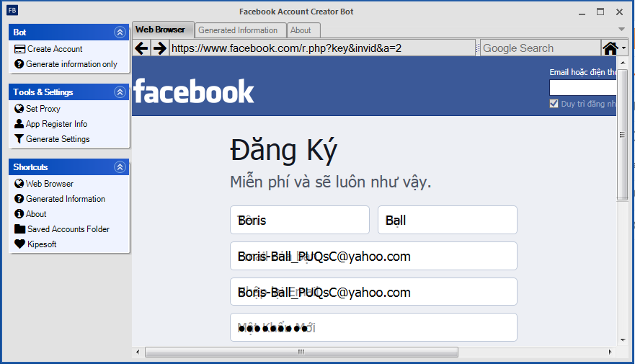Maximize the Facebook Account Creator Bot window
Image resolution: width=635 pixels, height=364 pixels.
coord(600,12)
